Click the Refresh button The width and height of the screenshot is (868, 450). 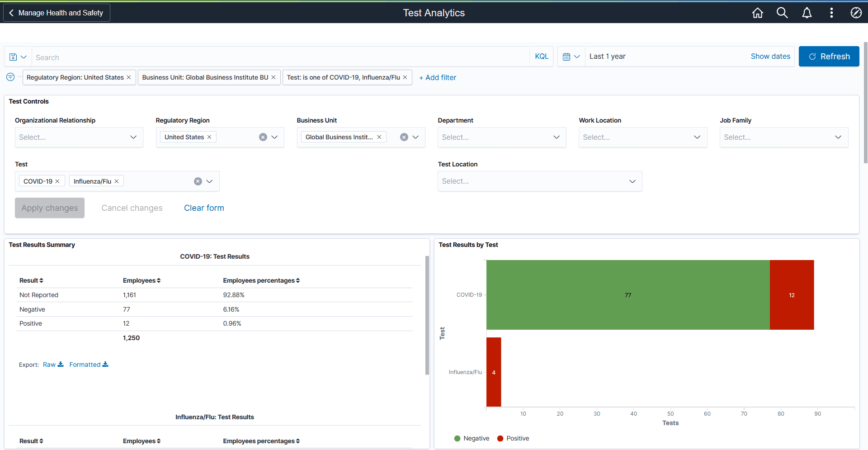point(829,56)
